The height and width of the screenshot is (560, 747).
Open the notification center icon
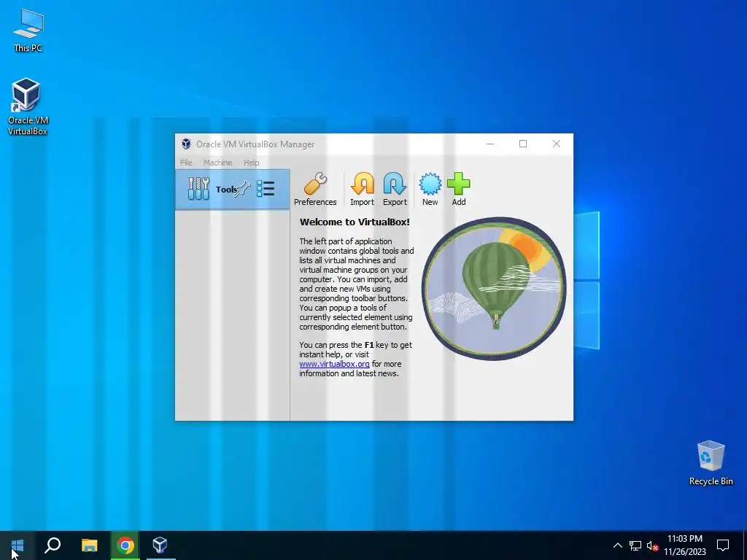click(x=723, y=545)
